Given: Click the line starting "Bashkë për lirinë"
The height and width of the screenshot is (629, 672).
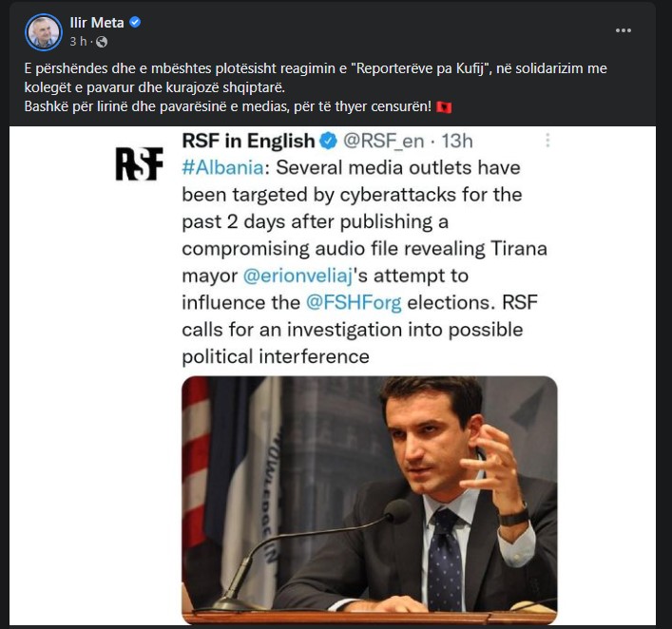Looking at the screenshot, I should [228, 107].
